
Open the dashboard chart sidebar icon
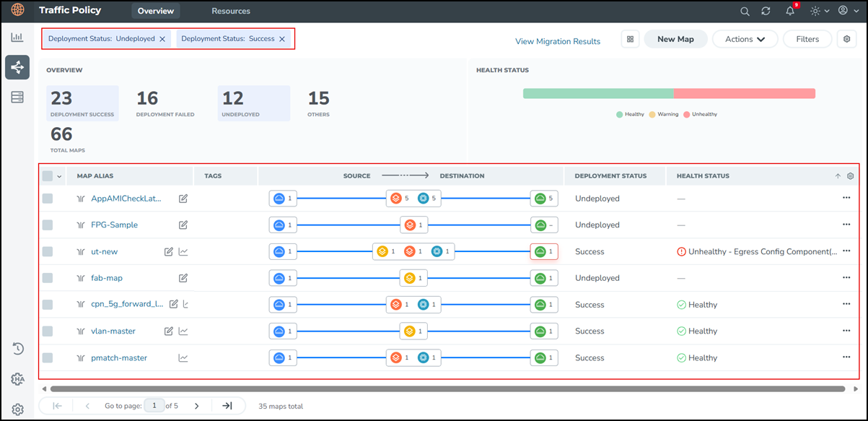17,37
